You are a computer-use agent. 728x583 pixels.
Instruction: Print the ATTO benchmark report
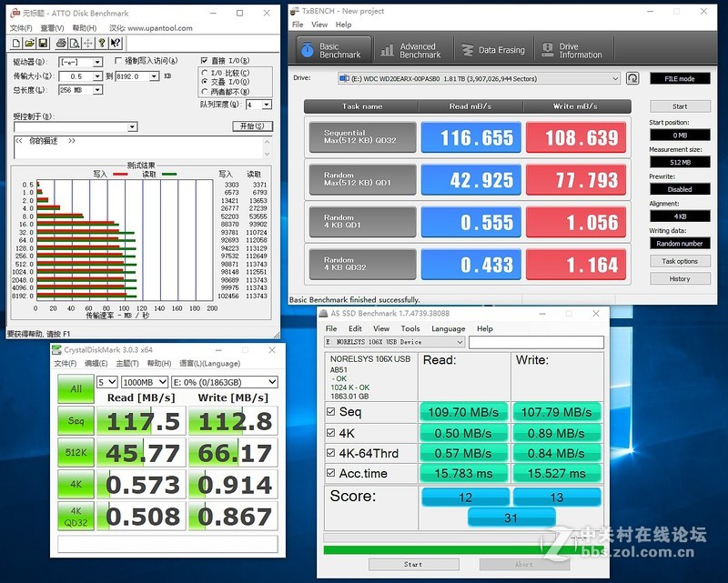coord(63,42)
